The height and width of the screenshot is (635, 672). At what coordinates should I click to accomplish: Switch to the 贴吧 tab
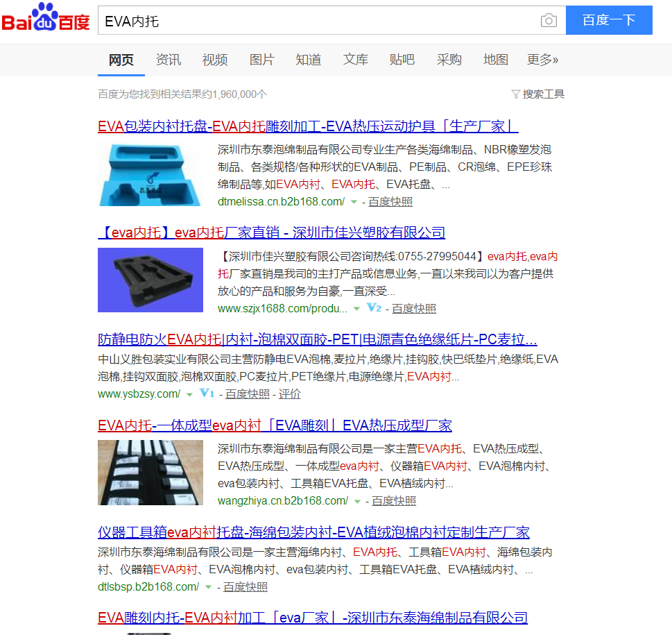(x=402, y=60)
